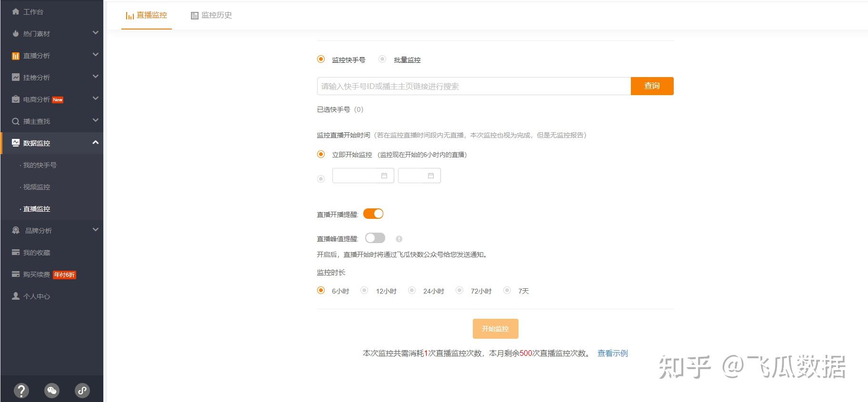Viewport: 868px width, 402px height.
Task: Click the 品牌分析 badge icon
Action: tap(16, 230)
